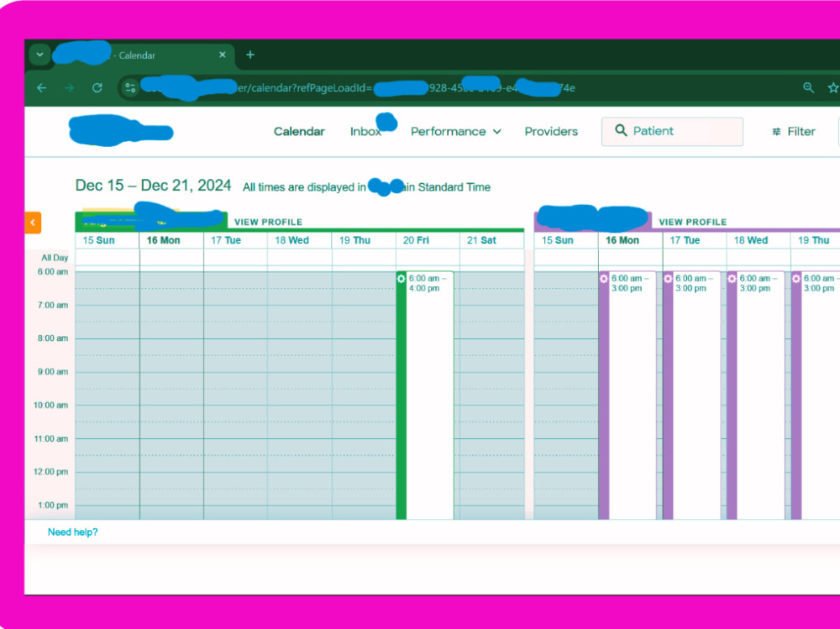Select green calendar 21 Sat column header
This screenshot has width=840, height=629.
pos(491,240)
